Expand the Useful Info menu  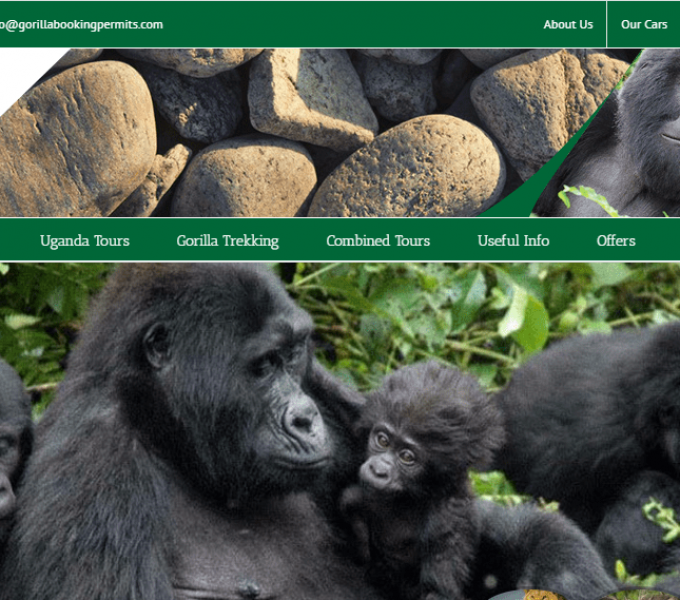(x=513, y=240)
